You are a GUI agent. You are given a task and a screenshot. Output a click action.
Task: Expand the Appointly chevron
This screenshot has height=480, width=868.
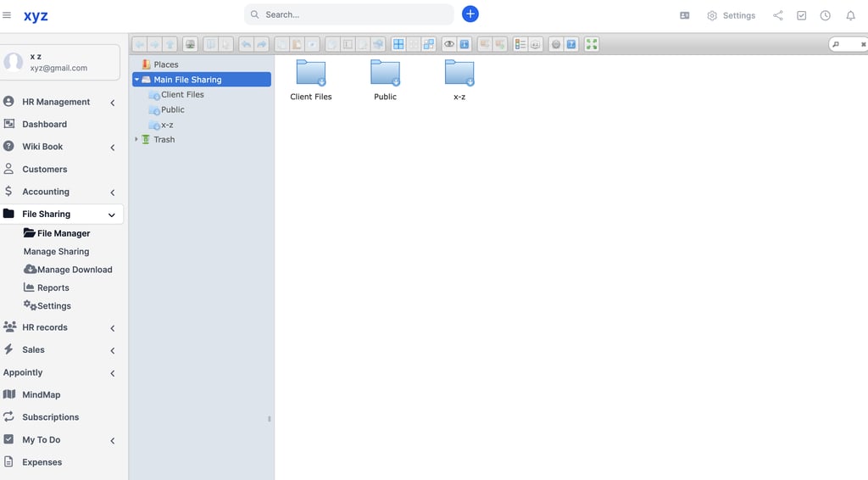(113, 373)
